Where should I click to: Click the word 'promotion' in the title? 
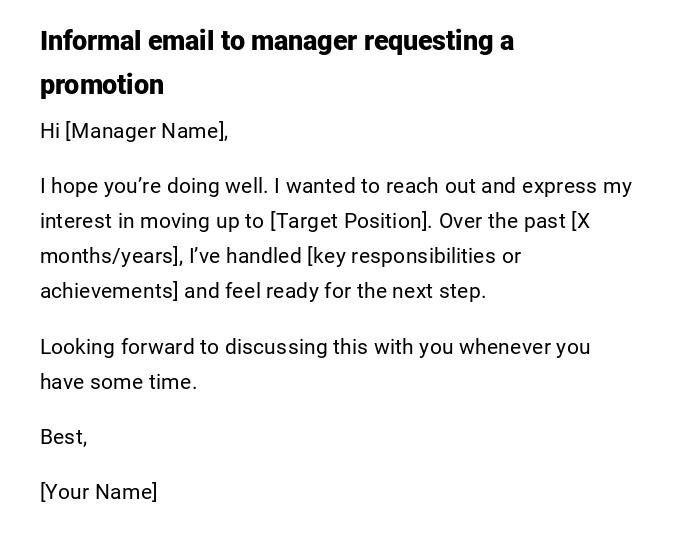102,85
